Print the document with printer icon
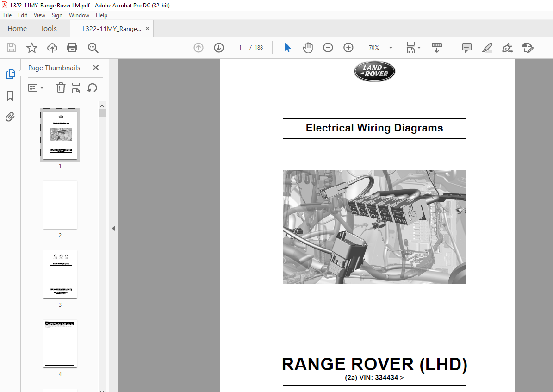The width and height of the screenshot is (553, 392). click(72, 48)
